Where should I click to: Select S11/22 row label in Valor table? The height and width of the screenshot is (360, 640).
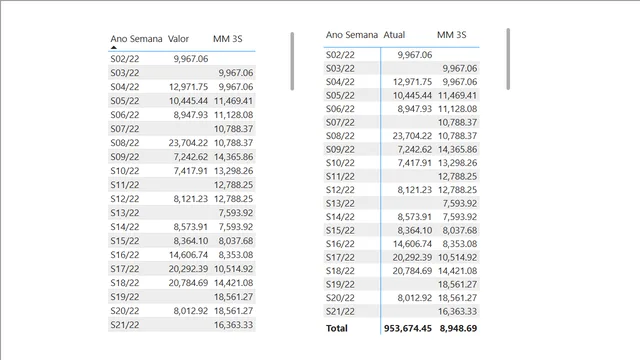tap(124, 185)
